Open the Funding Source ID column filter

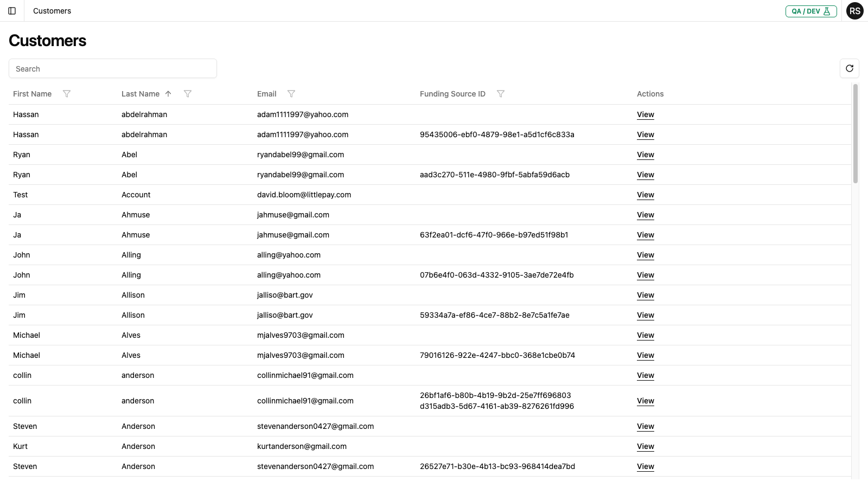[501, 94]
